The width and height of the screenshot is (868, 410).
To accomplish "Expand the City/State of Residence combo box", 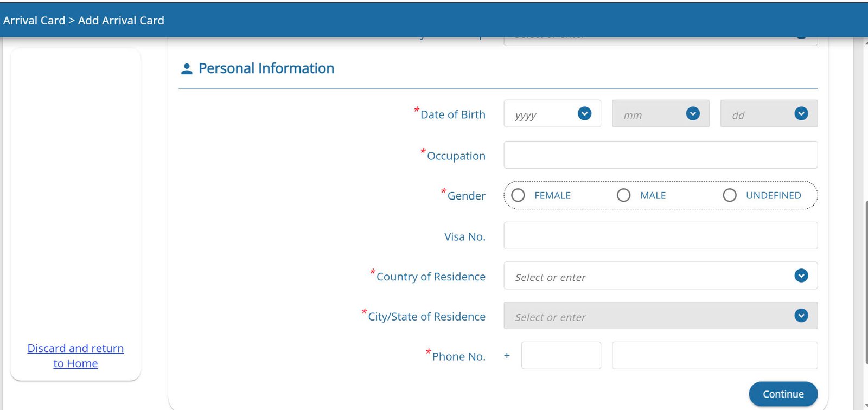I will pyautogui.click(x=651, y=316).
